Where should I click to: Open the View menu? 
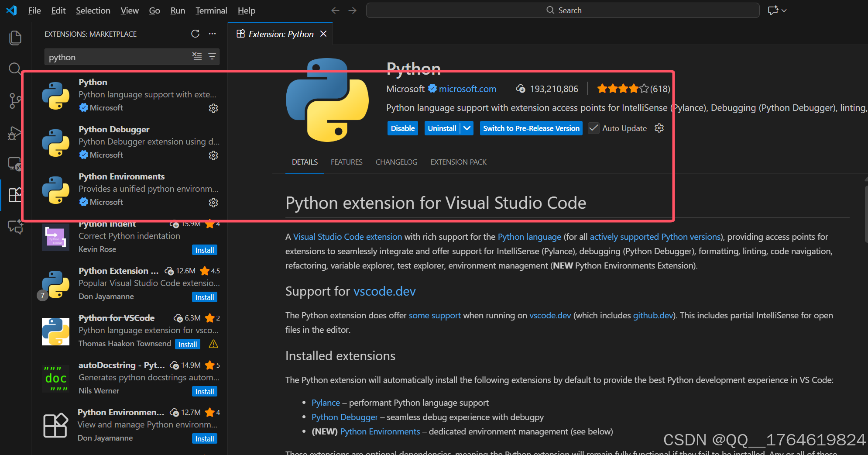coord(130,10)
